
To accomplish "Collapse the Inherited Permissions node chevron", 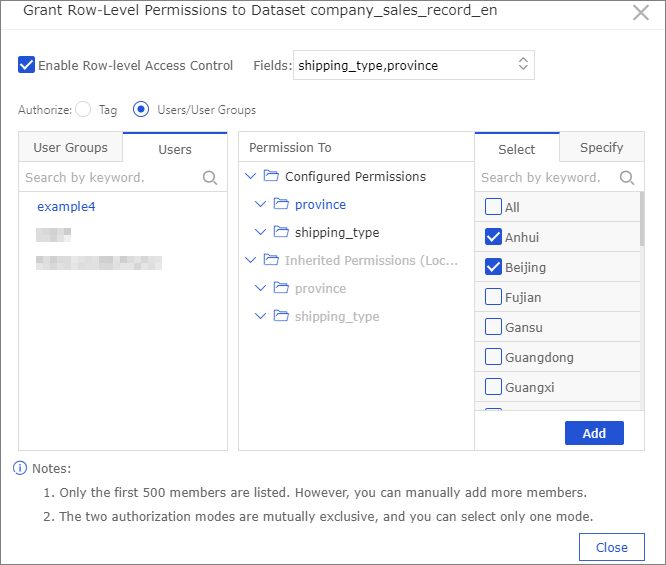I will pos(251,260).
